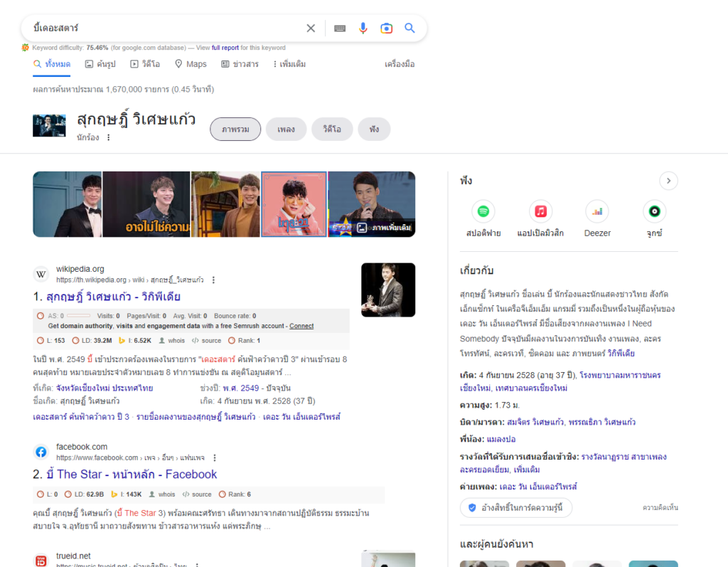This screenshot has width=728, height=567.
Task: Open สมจิตร วิเศษแก้ว parent link
Action: pos(535,423)
